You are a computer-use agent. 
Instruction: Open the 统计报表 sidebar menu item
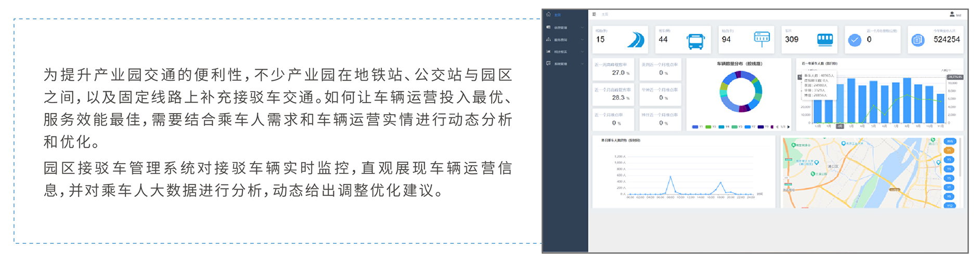tap(565, 52)
